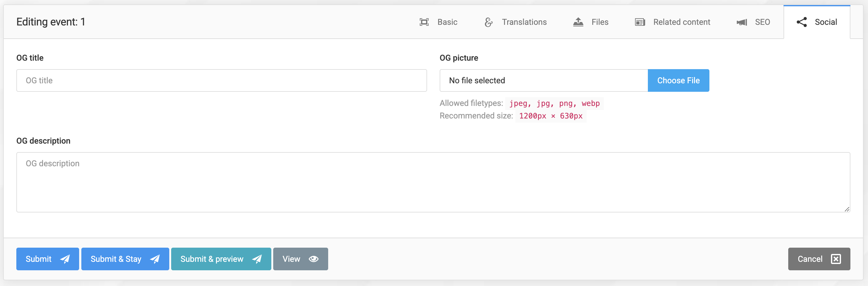Click the Translations ampersand icon
This screenshot has width=868, height=286.
(x=488, y=22)
